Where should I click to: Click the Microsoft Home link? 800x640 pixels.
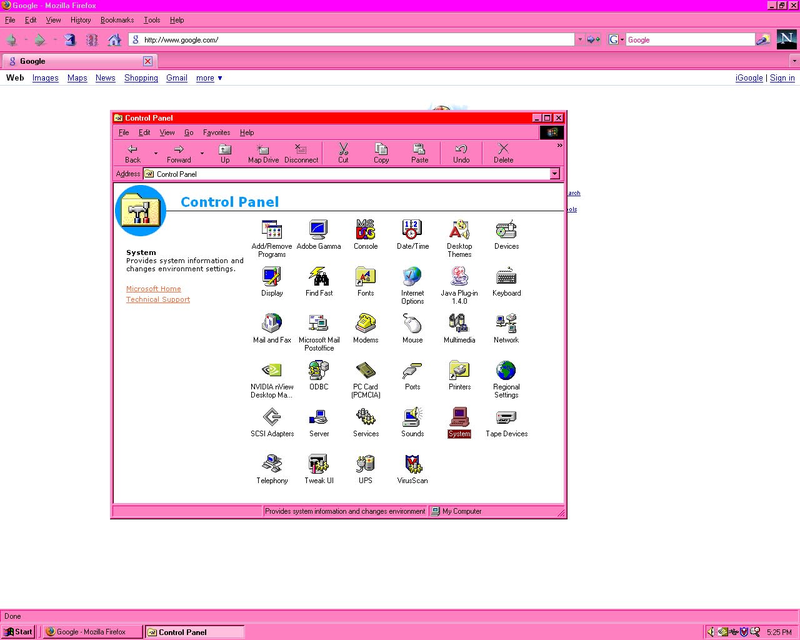[154, 289]
